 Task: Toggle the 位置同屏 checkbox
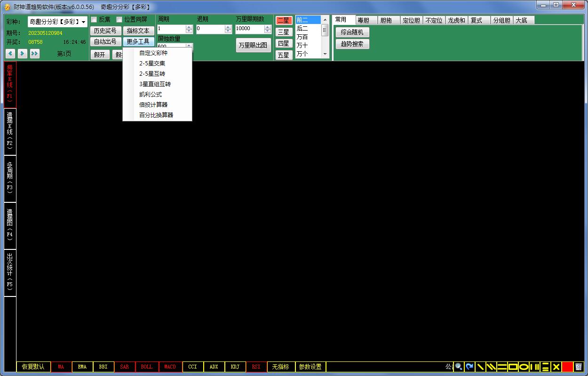click(x=119, y=20)
